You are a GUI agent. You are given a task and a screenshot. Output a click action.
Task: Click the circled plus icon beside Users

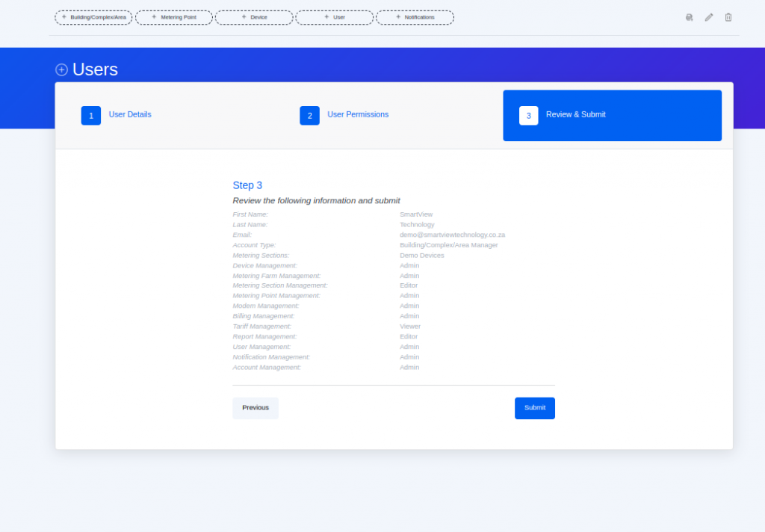pyautogui.click(x=61, y=69)
